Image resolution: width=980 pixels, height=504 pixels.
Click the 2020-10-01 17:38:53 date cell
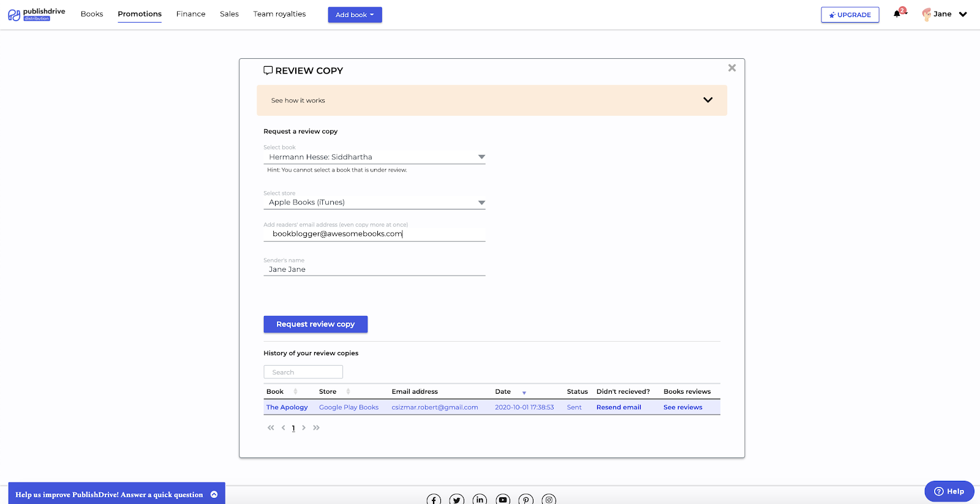coord(524,407)
